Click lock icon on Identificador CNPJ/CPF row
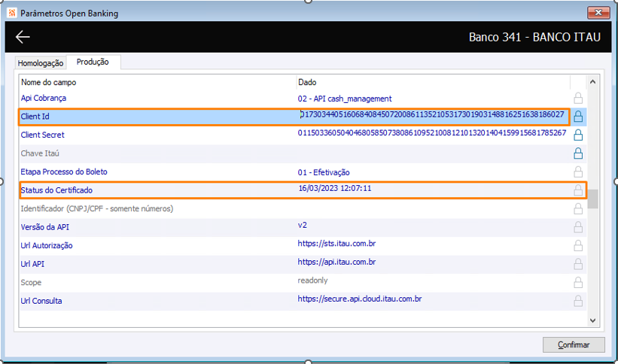This screenshot has width=618, height=364. tap(578, 208)
